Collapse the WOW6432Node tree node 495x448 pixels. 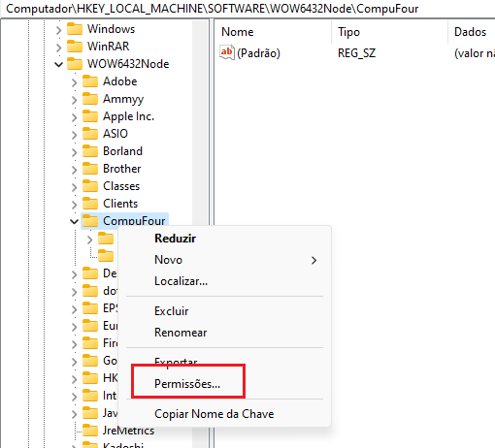(58, 64)
